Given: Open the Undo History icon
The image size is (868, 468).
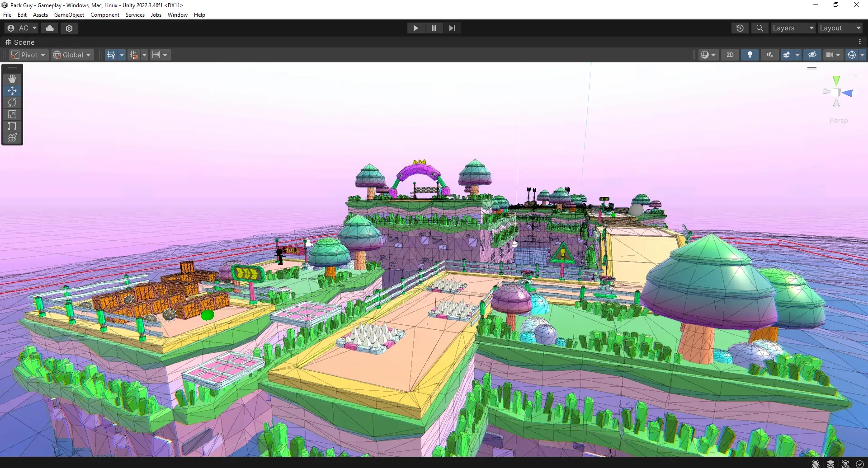Looking at the screenshot, I should [740, 28].
